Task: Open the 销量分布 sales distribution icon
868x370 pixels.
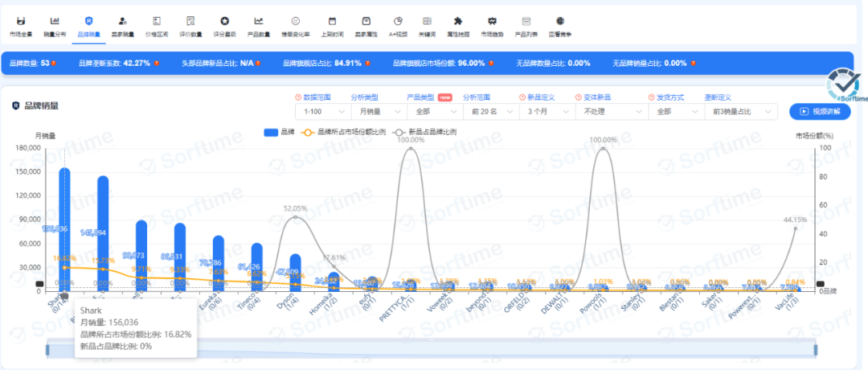Action: [55, 22]
